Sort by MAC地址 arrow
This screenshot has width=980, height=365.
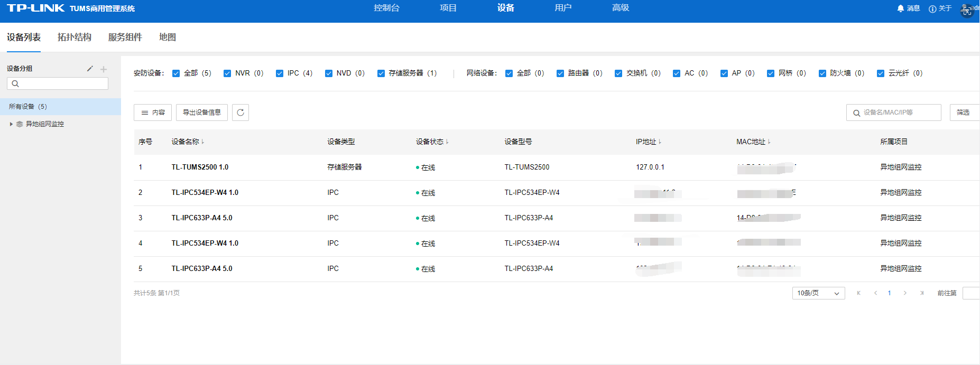pyautogui.click(x=769, y=142)
